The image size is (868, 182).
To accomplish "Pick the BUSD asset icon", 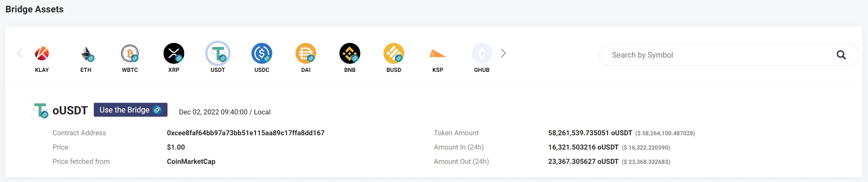I will (394, 54).
